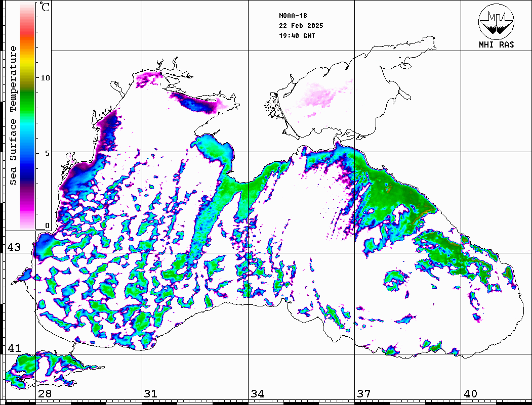Image resolution: width=532 pixels, height=405 pixels.
Task: Click the "0" tick on the temperature scale
Action: pyautogui.click(x=47, y=226)
